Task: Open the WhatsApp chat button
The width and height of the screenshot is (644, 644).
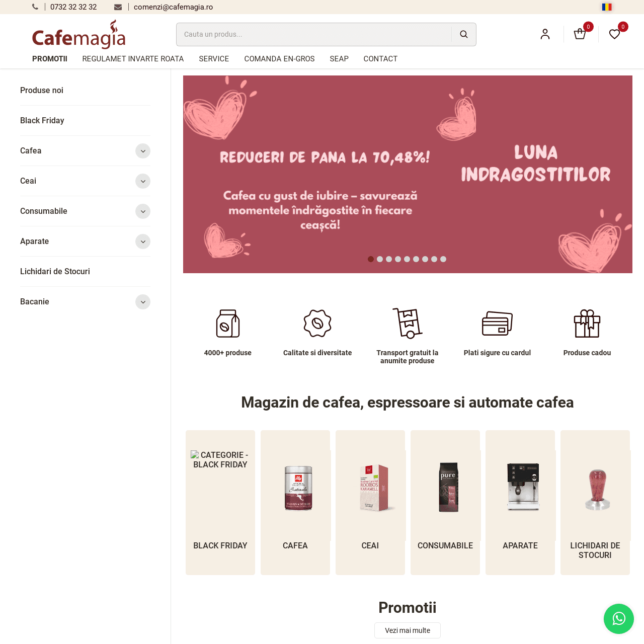Action: coord(619,619)
